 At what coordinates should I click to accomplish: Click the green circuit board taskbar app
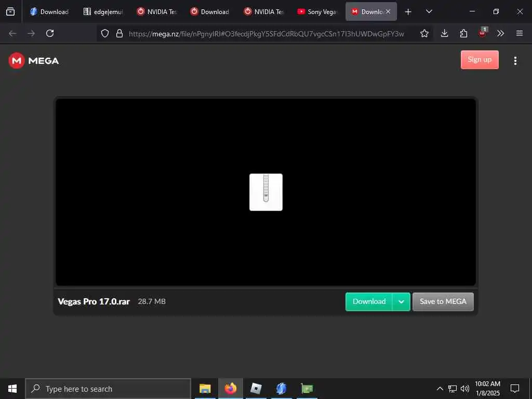(x=307, y=389)
